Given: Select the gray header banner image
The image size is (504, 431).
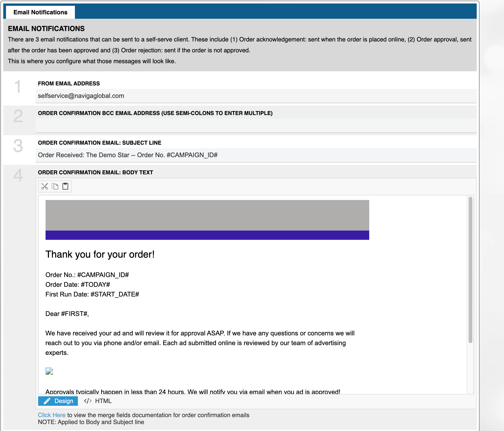Looking at the screenshot, I should tap(207, 215).
